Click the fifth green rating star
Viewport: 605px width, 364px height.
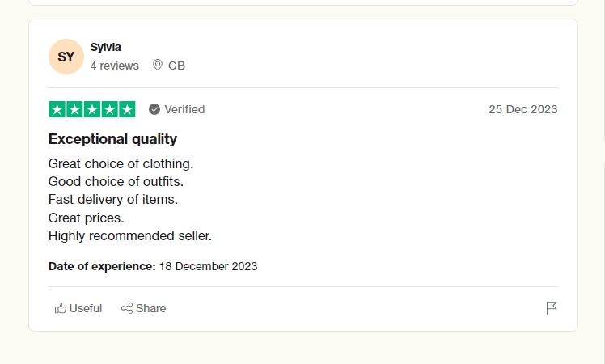(127, 109)
